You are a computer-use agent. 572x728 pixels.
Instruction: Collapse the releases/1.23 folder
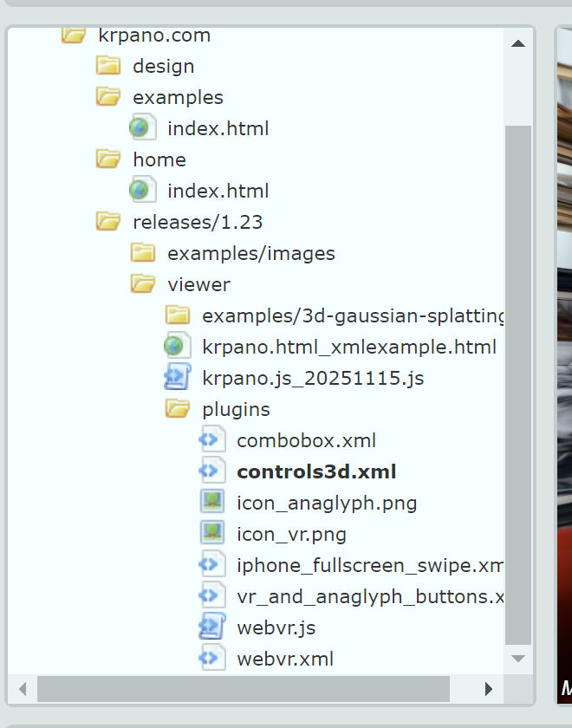[x=108, y=222]
